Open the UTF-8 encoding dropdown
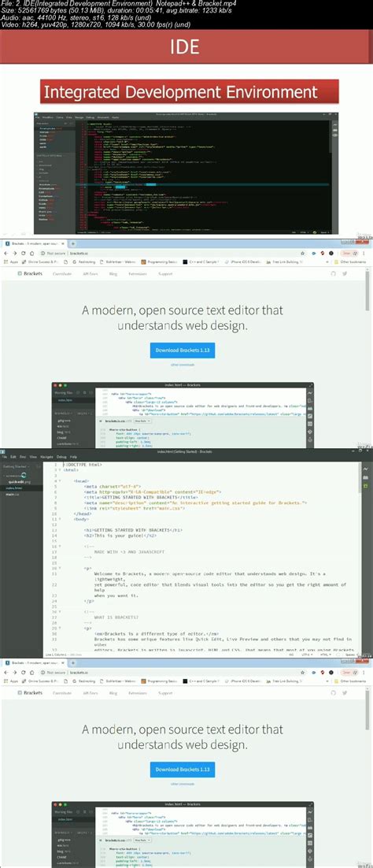Image resolution: width=373 pixels, height=868 pixels. [306, 655]
